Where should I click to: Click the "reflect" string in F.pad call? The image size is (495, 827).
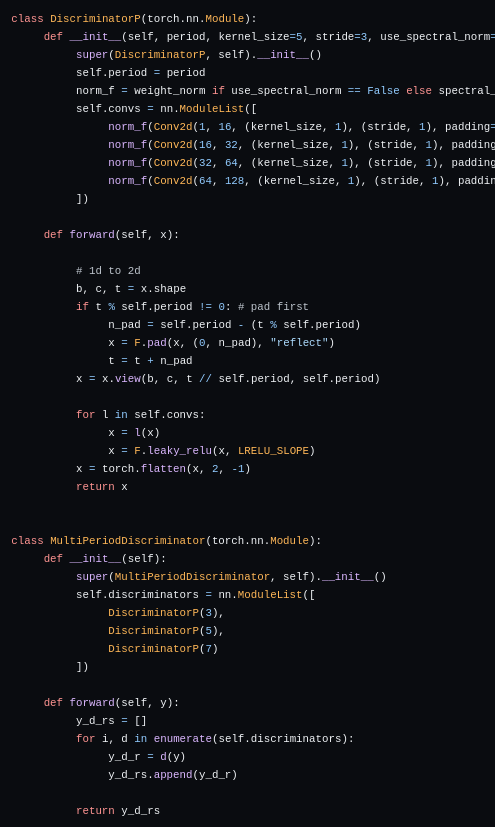tap(299, 343)
